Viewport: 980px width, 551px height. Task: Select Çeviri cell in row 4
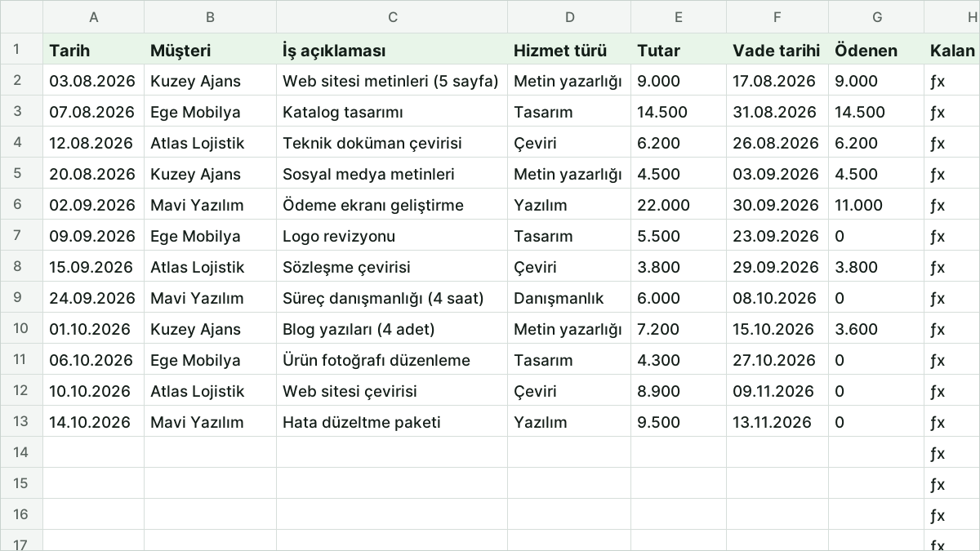[x=569, y=143]
